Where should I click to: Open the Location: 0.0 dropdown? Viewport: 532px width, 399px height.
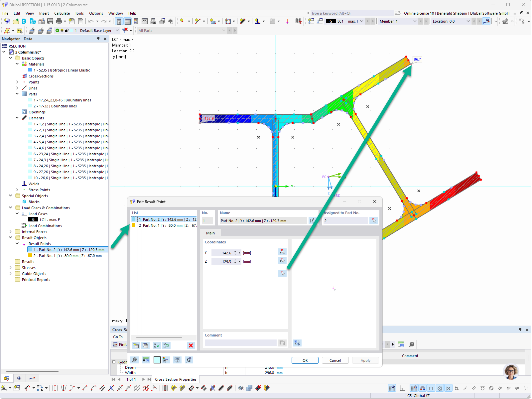468,21
